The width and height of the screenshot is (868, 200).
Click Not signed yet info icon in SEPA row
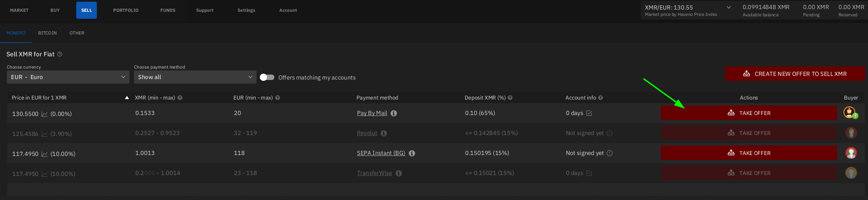pos(610,153)
